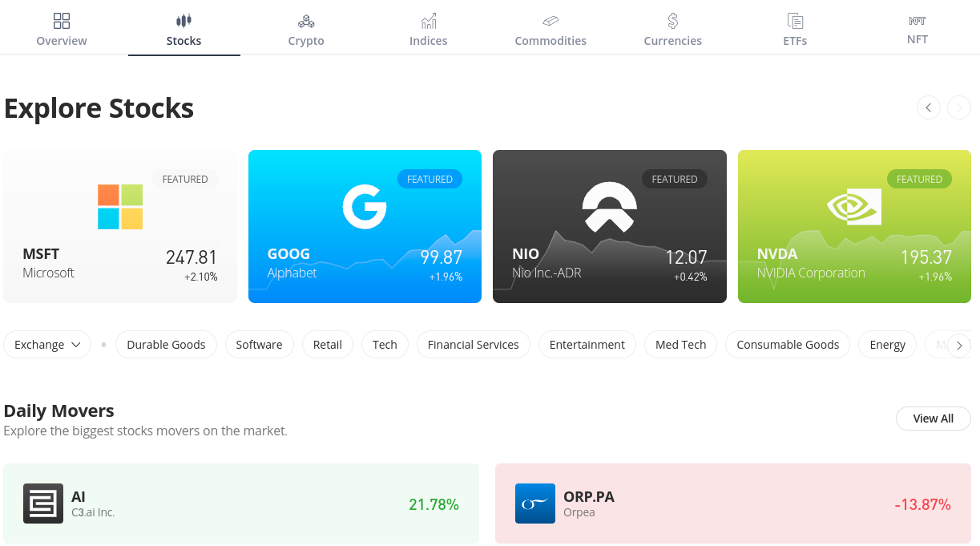Image resolution: width=980 pixels, height=546 pixels.
Task: Click the Google G logo
Action: pos(365,207)
